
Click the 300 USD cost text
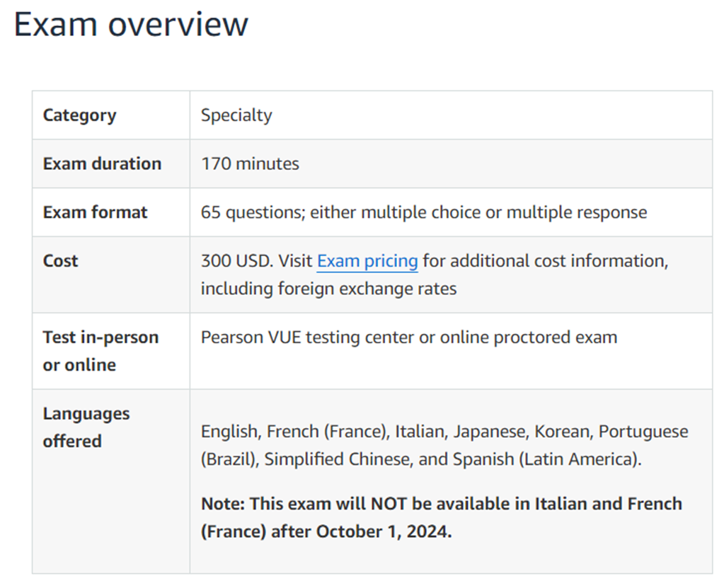236,261
